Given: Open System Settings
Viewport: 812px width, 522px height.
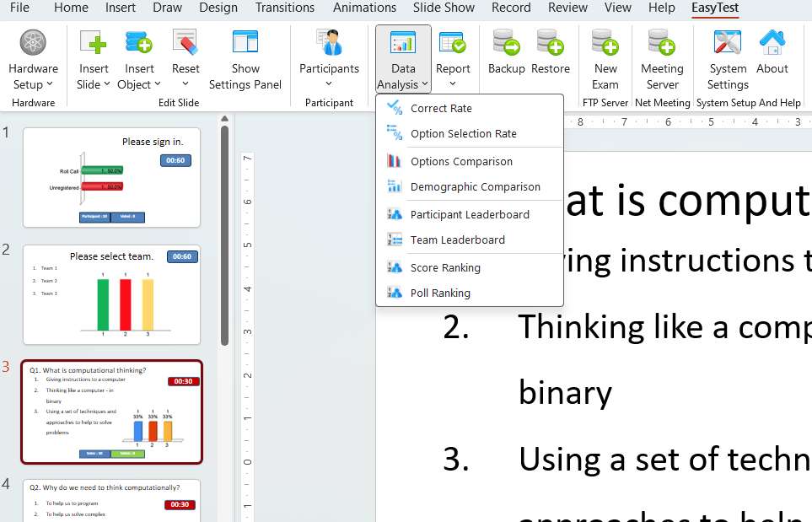Looking at the screenshot, I should click(x=728, y=44).
